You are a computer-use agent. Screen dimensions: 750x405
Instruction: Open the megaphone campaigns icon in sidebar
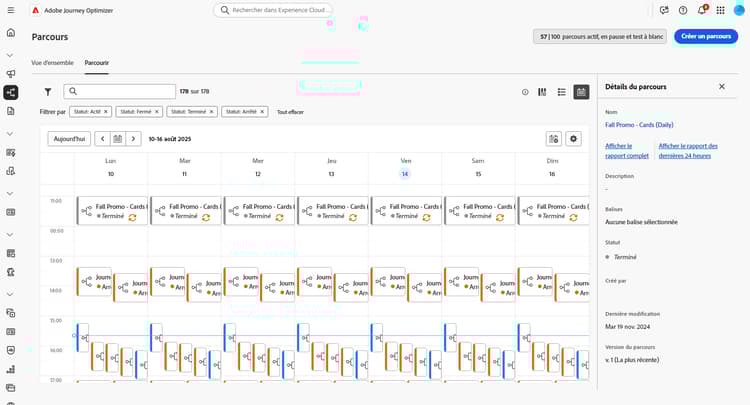point(11,74)
